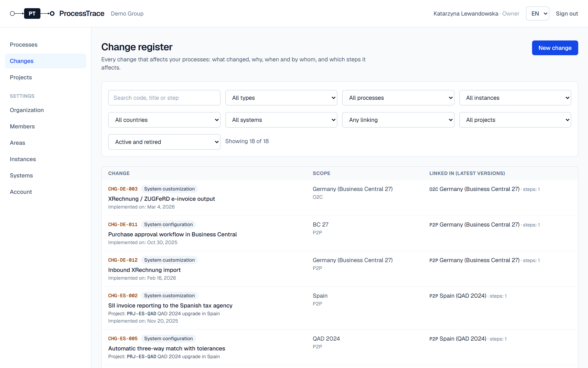
Task: Open the Members settings page
Action: click(x=46, y=126)
